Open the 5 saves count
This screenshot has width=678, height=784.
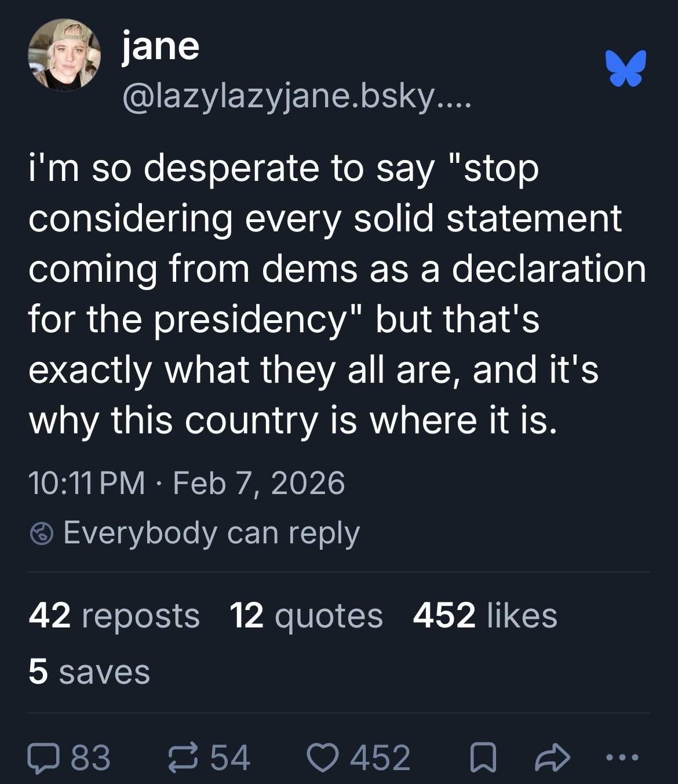pyautogui.click(x=89, y=672)
